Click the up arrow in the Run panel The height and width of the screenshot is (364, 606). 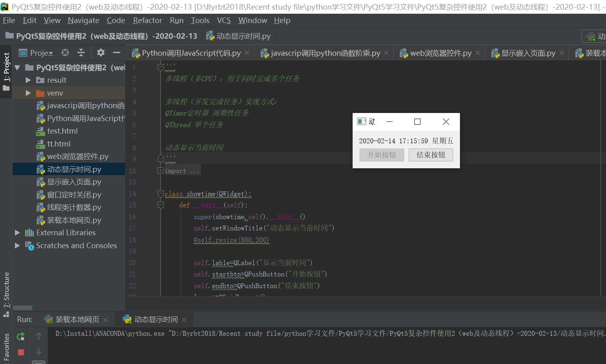pos(39,336)
